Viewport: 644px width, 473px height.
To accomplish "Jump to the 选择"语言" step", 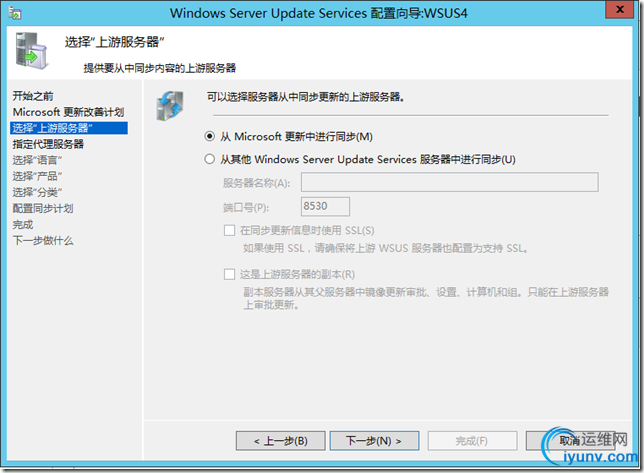I will 37,160.
